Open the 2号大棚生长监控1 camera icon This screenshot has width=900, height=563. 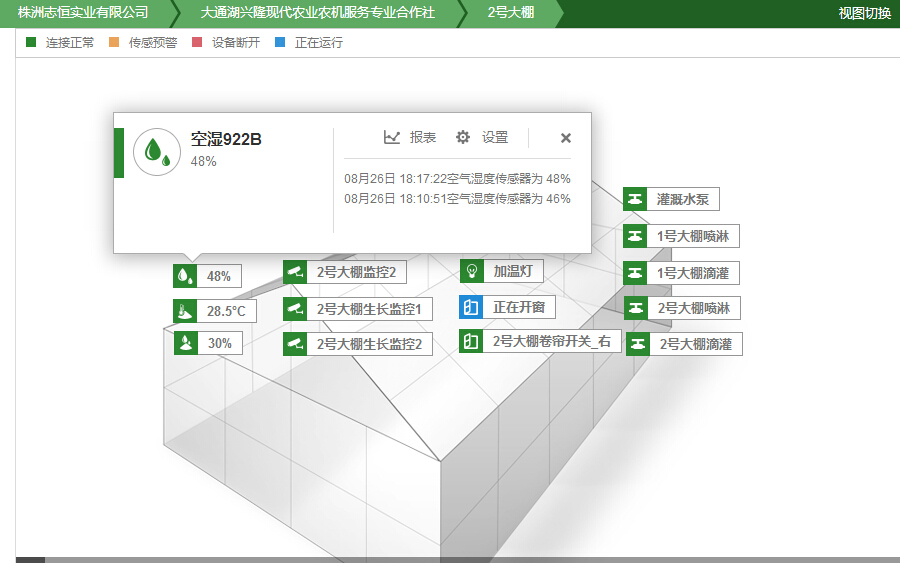point(295,309)
